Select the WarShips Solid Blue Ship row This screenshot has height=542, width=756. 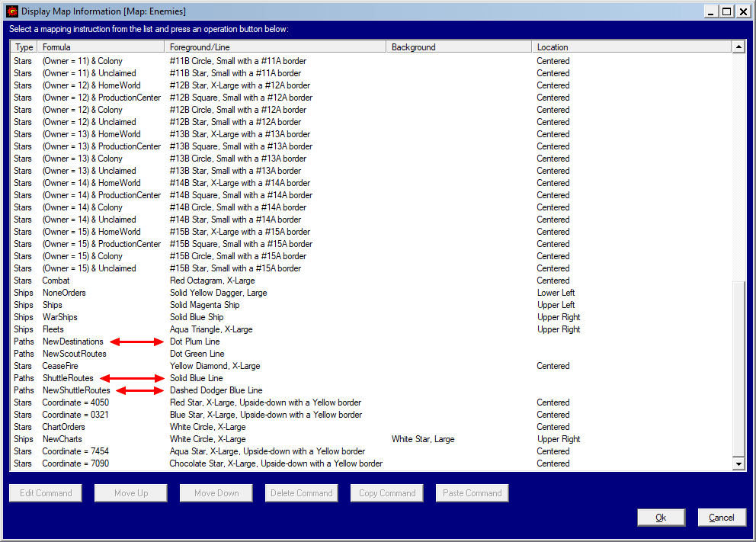pyautogui.click(x=59, y=317)
